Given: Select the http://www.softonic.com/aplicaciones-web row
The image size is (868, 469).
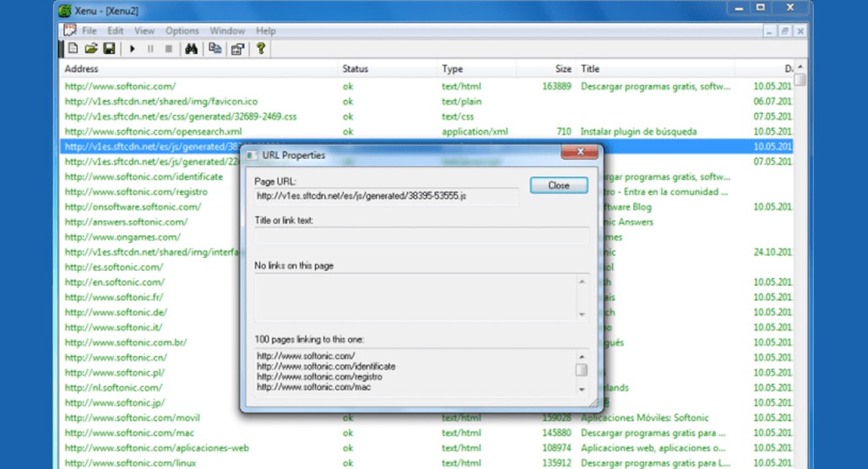Looking at the screenshot, I should click(x=157, y=448).
